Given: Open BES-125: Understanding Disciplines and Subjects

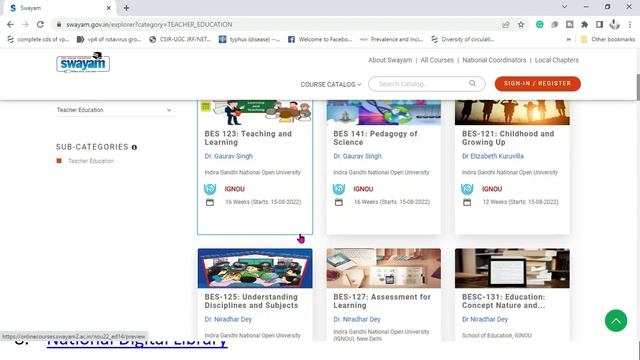Looking at the screenshot, I should pyautogui.click(x=251, y=301).
